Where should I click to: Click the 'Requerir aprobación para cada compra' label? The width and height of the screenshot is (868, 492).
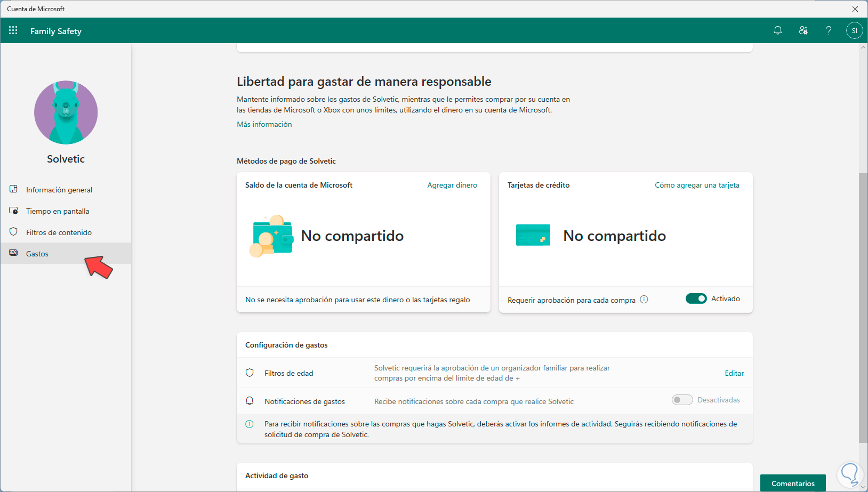click(572, 300)
